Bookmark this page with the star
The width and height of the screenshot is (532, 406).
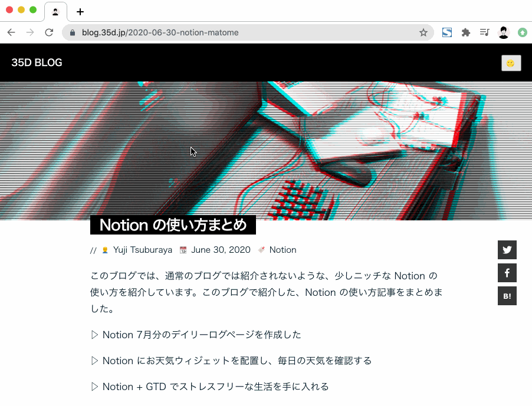pyautogui.click(x=423, y=32)
